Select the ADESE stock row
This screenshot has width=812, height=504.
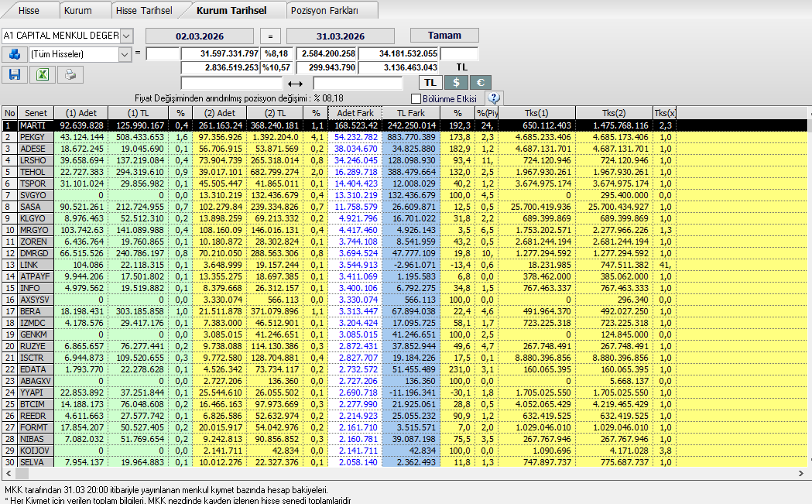(x=404, y=149)
